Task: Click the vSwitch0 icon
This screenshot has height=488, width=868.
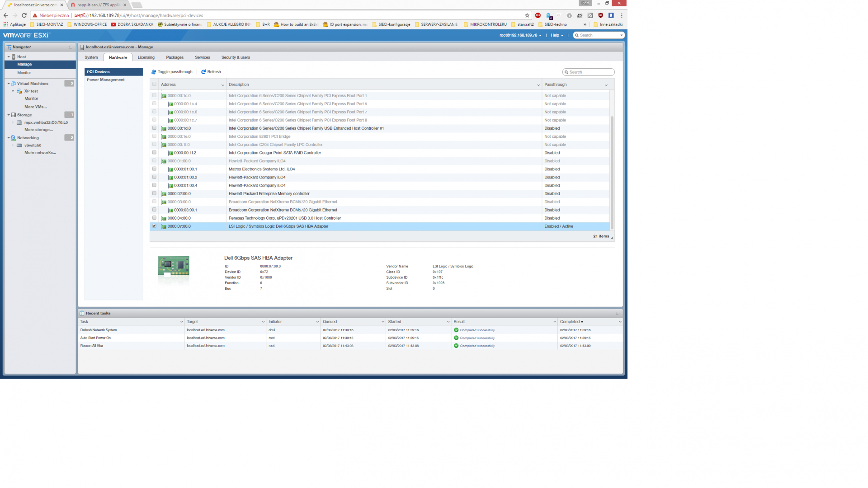Action: [x=19, y=145]
